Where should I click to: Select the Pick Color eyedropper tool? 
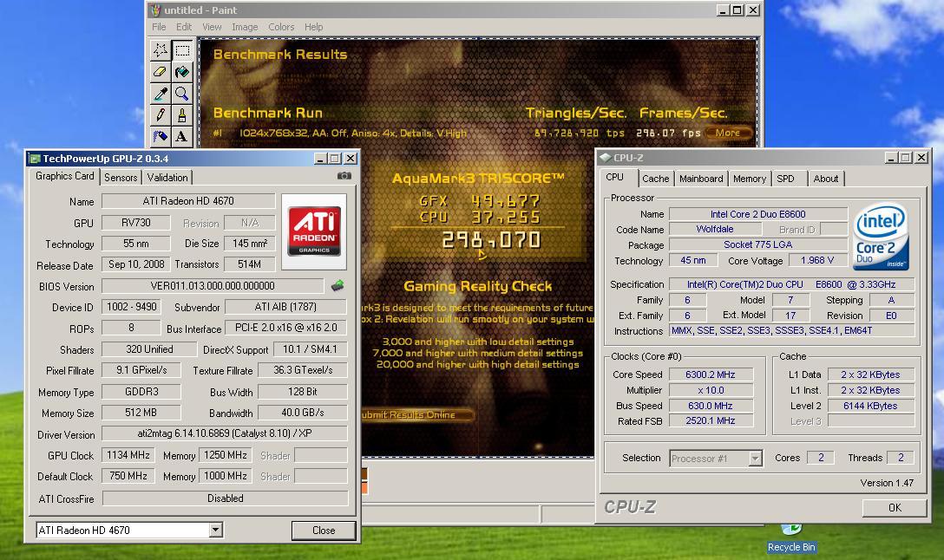click(161, 94)
